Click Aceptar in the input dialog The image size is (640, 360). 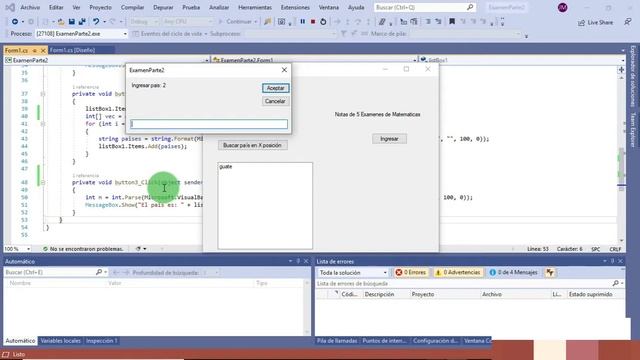pos(276,88)
